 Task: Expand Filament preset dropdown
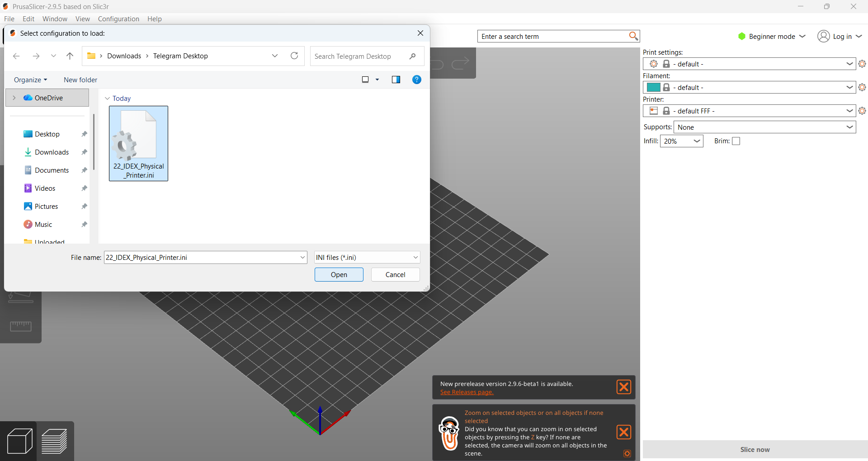[849, 87]
